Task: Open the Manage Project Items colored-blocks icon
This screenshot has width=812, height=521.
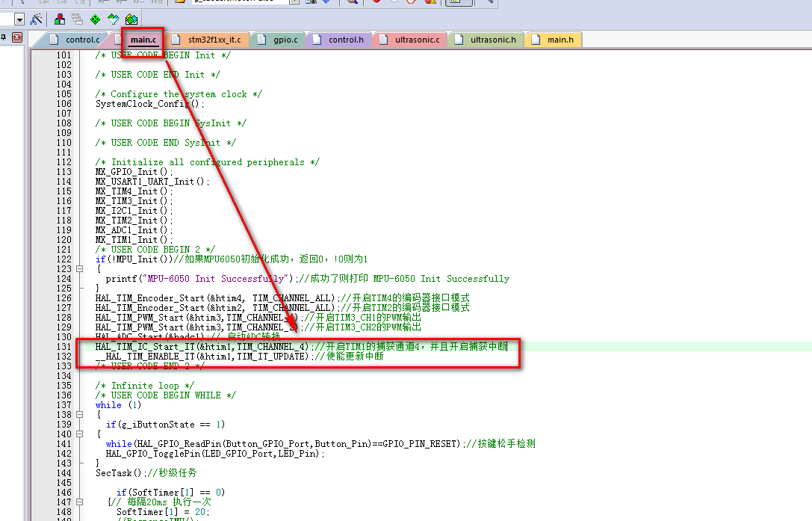Action: (x=60, y=19)
